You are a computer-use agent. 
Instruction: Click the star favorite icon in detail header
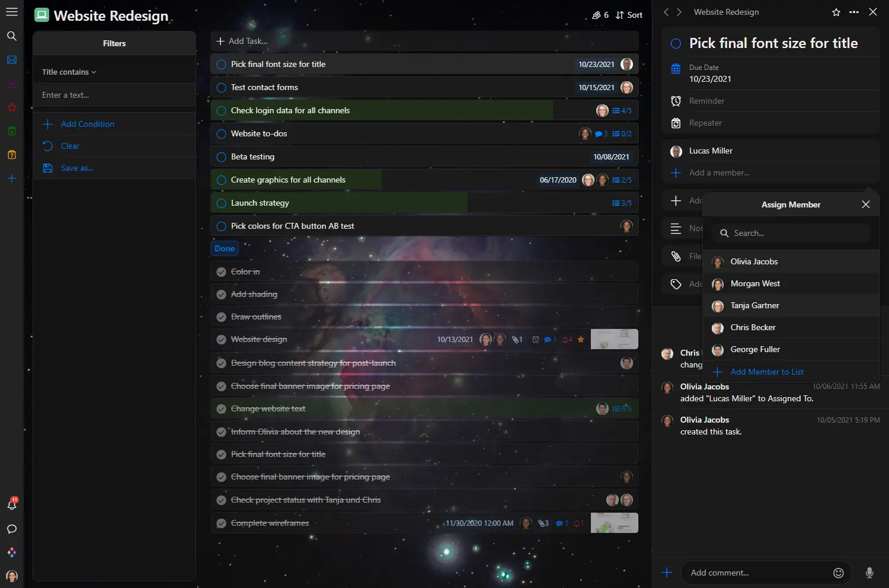click(836, 12)
